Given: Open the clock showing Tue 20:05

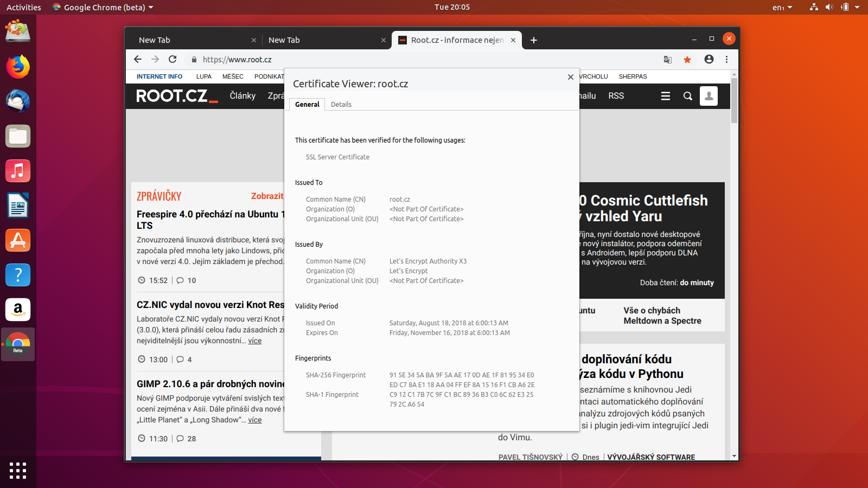Looking at the screenshot, I should click(452, 8).
